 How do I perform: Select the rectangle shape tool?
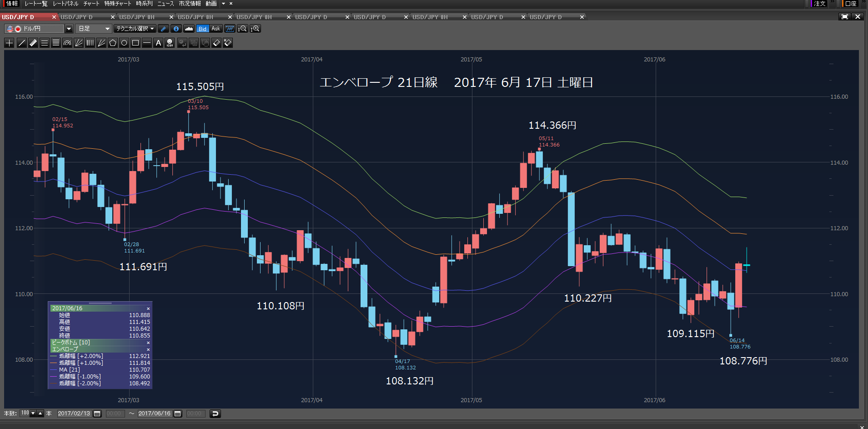pyautogui.click(x=135, y=43)
